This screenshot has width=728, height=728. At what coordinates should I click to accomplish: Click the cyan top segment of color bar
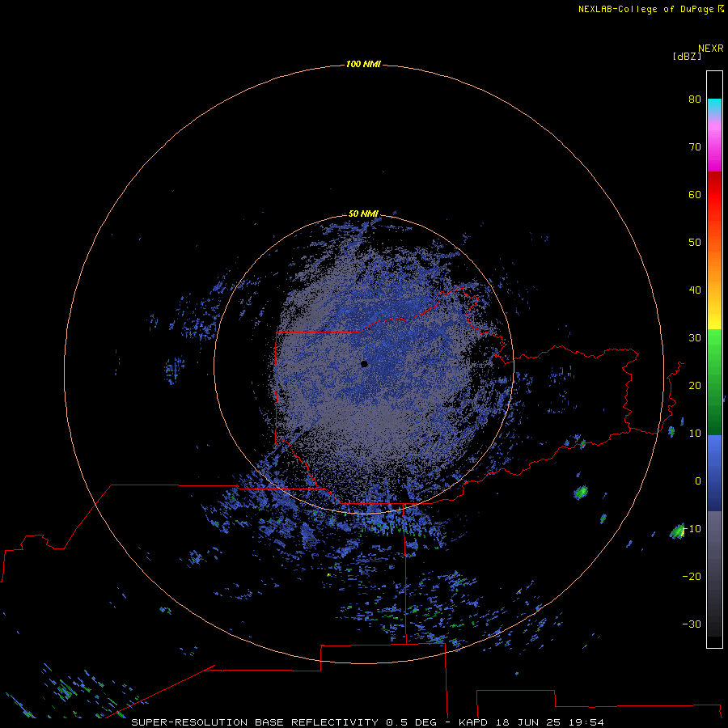point(714,106)
